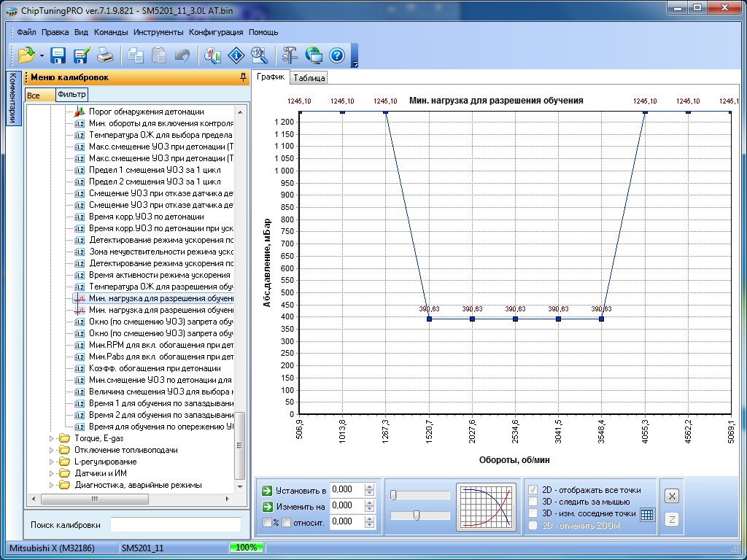Open the dropdown arrow next to open file icon

tap(42, 56)
